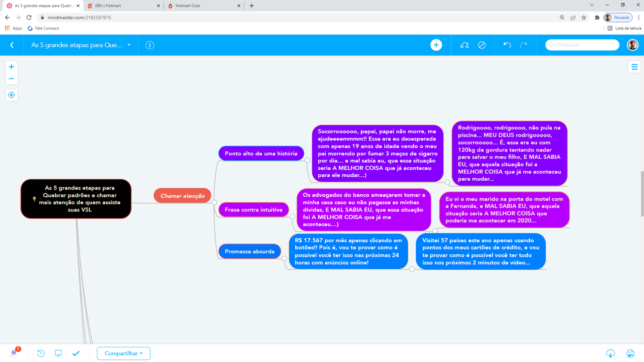Click the cloud download export icon

tap(610, 353)
